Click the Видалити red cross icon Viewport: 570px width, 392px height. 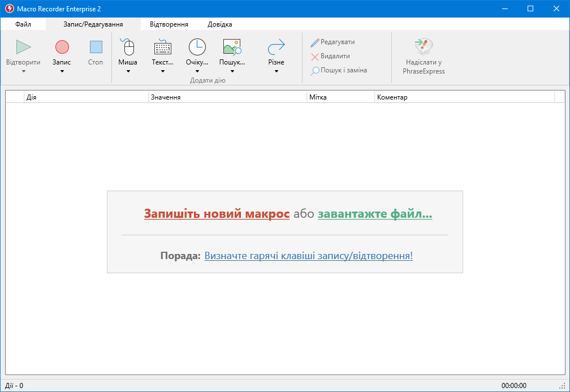pyautogui.click(x=315, y=57)
